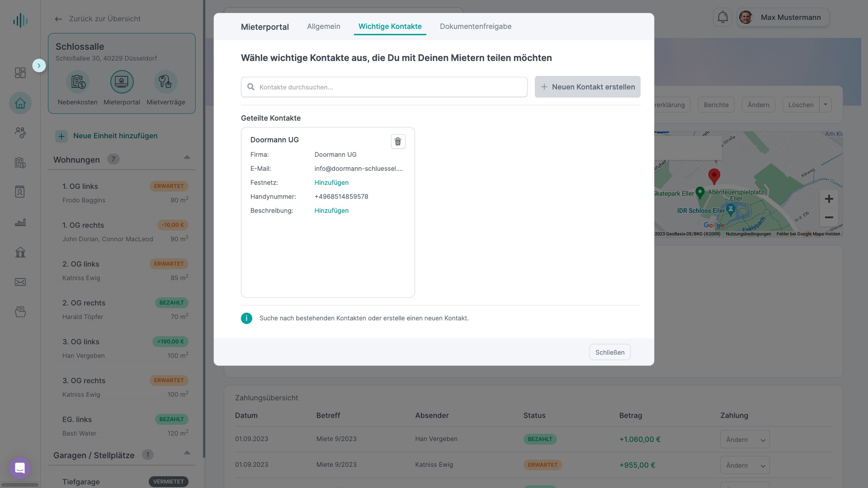Viewport: 868px width, 488px height.
Task: Click the Ändern button in property toolbar
Action: point(758,105)
